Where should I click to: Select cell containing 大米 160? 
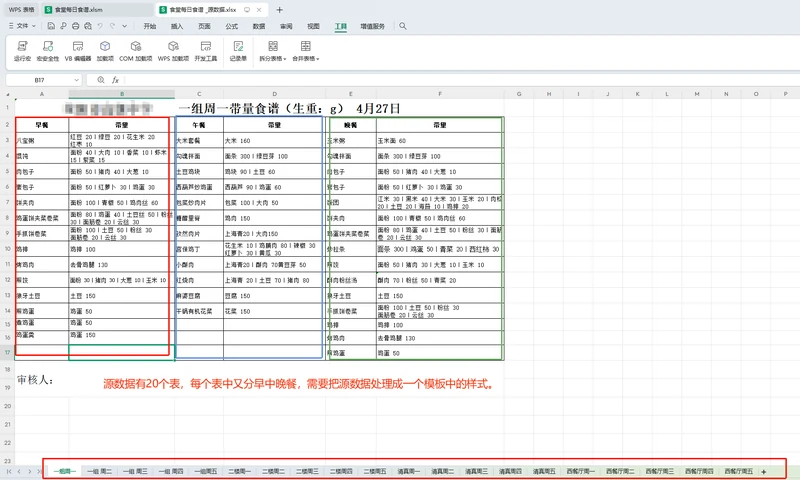[x=274, y=140]
